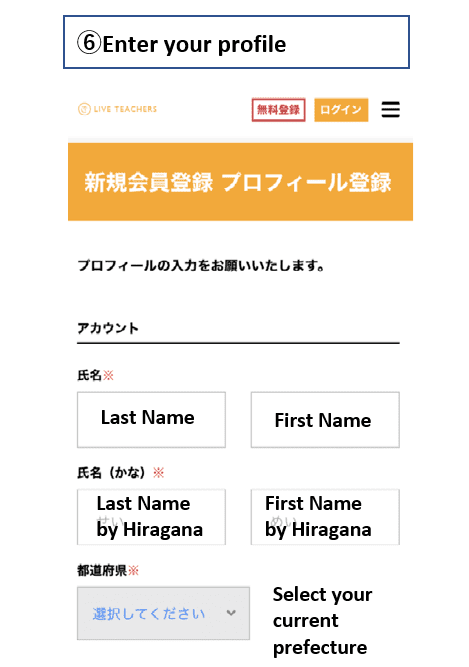
Task: Click the chevron arrow of prefecture dropdown
Action: [x=231, y=613]
